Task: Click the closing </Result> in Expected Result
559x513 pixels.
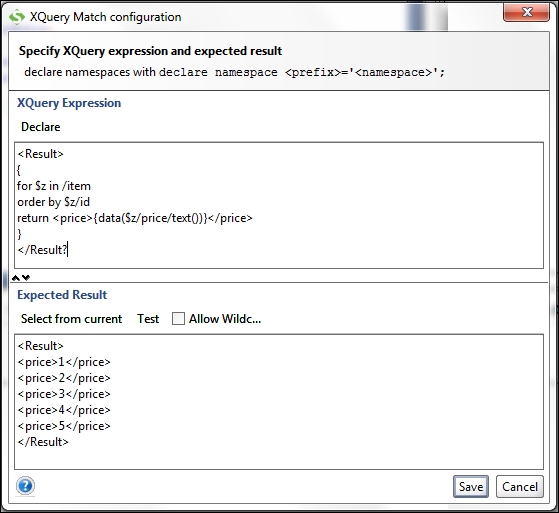Action: (x=43, y=442)
